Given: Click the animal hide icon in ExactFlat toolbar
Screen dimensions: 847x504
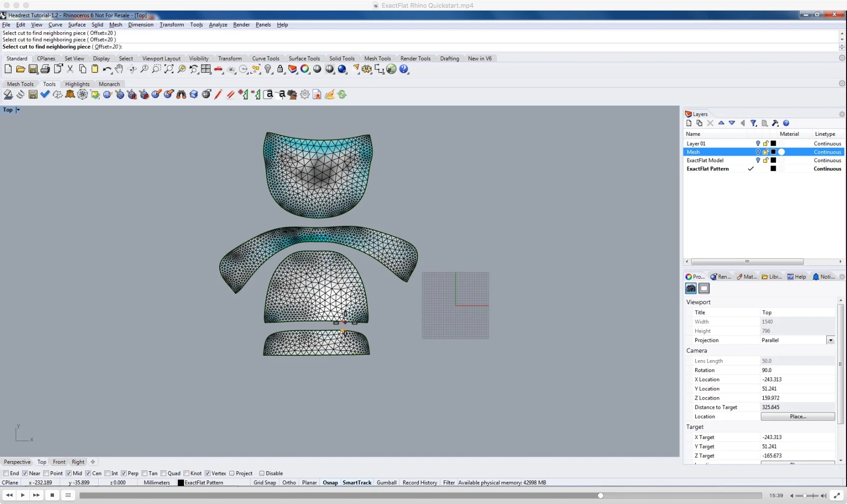Looking at the screenshot, I should [x=70, y=94].
